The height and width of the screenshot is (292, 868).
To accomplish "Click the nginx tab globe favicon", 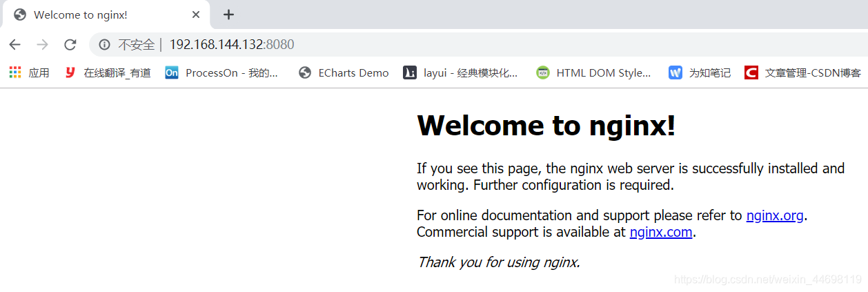I will 20,14.
